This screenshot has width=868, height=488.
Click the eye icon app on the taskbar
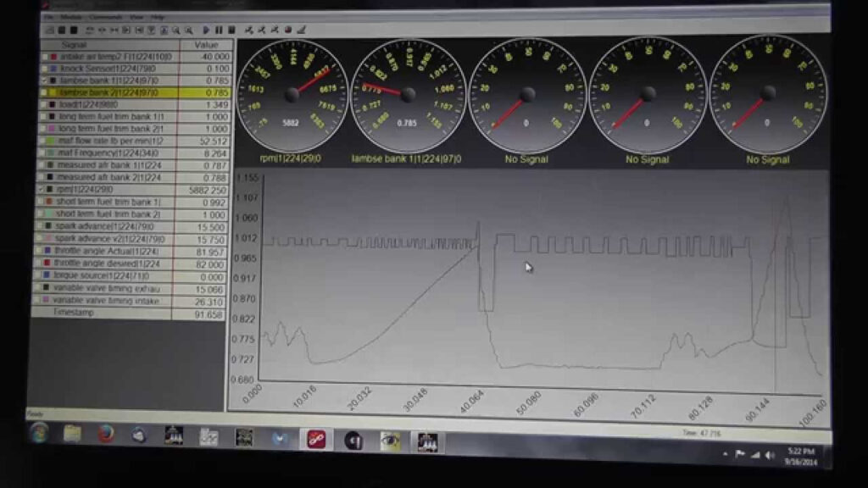390,441
